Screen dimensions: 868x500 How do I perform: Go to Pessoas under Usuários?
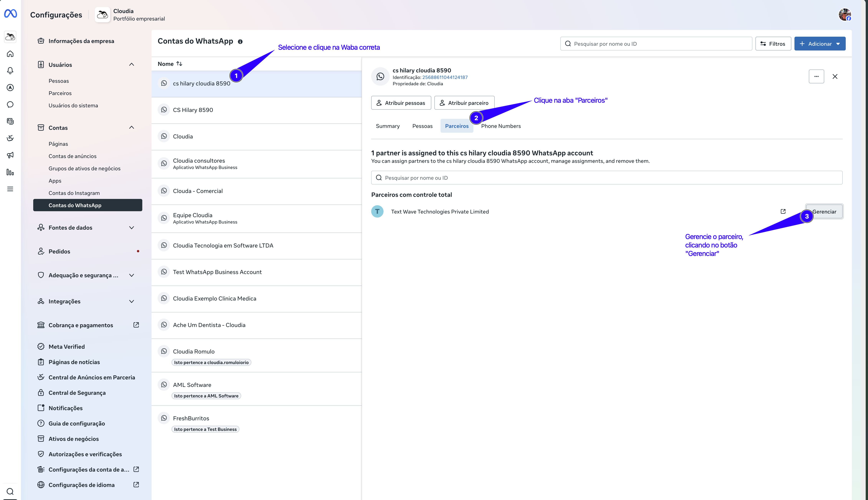[59, 81]
